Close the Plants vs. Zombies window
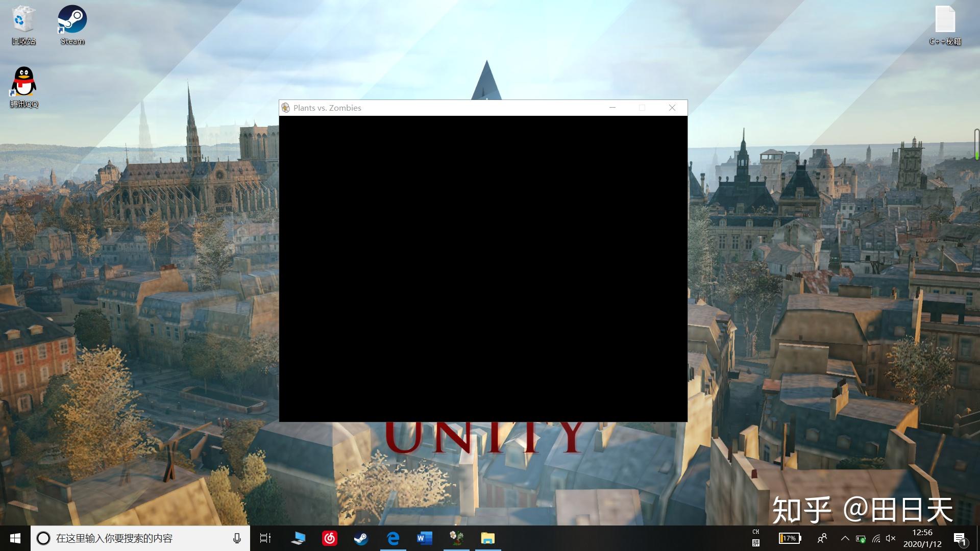 pos(672,108)
